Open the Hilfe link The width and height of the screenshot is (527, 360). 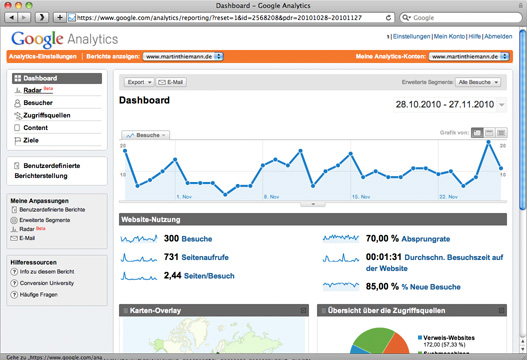coord(475,36)
